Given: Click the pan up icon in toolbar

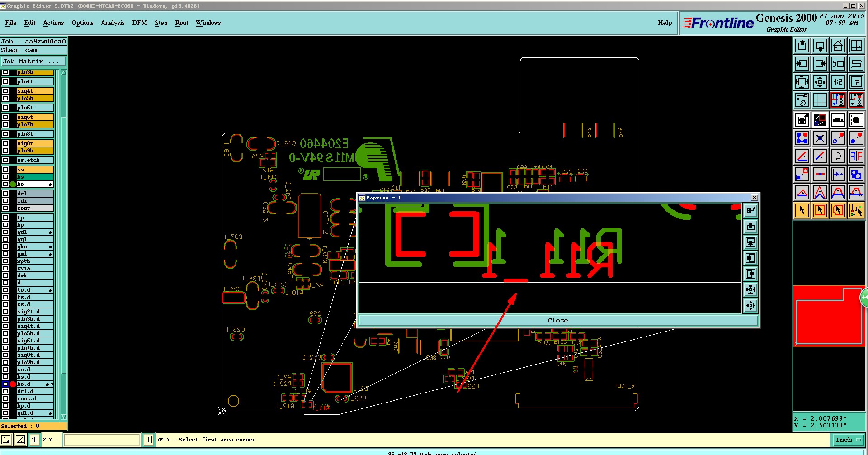Looking at the screenshot, I should (802, 46).
